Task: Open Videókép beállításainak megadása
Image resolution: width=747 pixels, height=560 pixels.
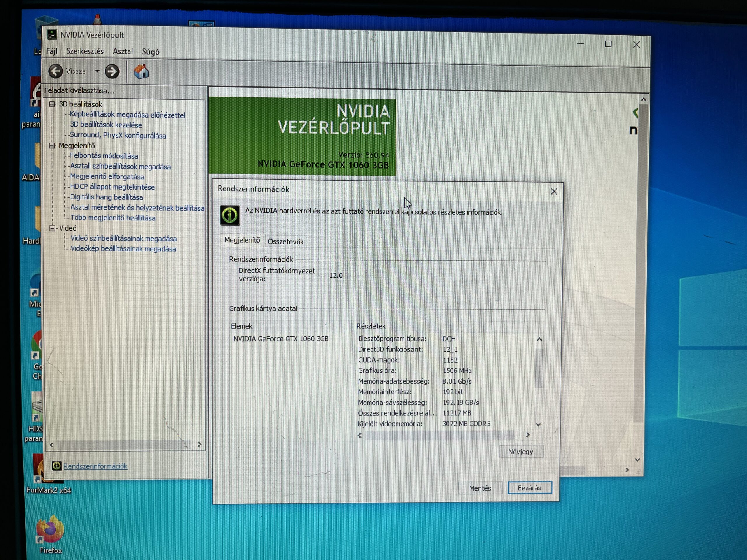Action: point(123,249)
